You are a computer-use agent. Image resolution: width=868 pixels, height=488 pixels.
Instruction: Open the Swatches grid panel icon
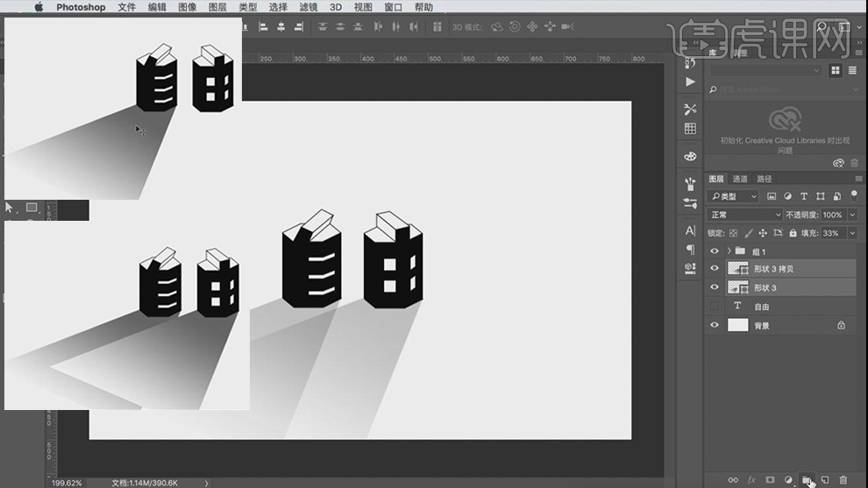coord(690,129)
